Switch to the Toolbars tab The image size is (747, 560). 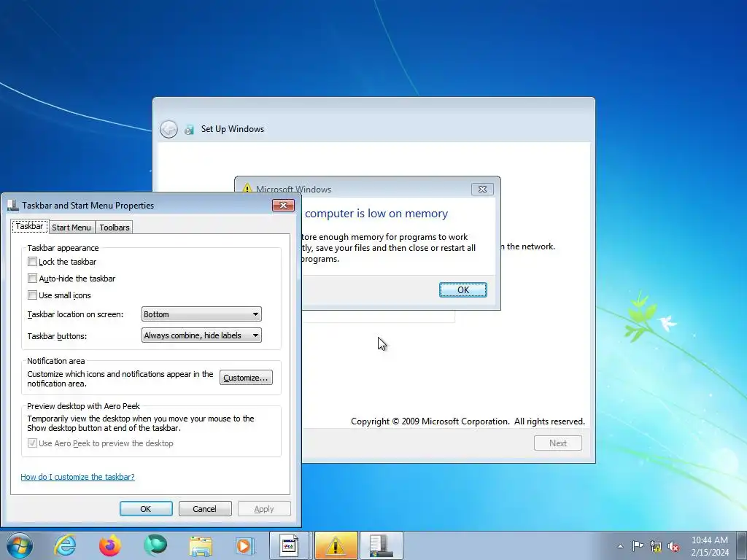(115, 227)
